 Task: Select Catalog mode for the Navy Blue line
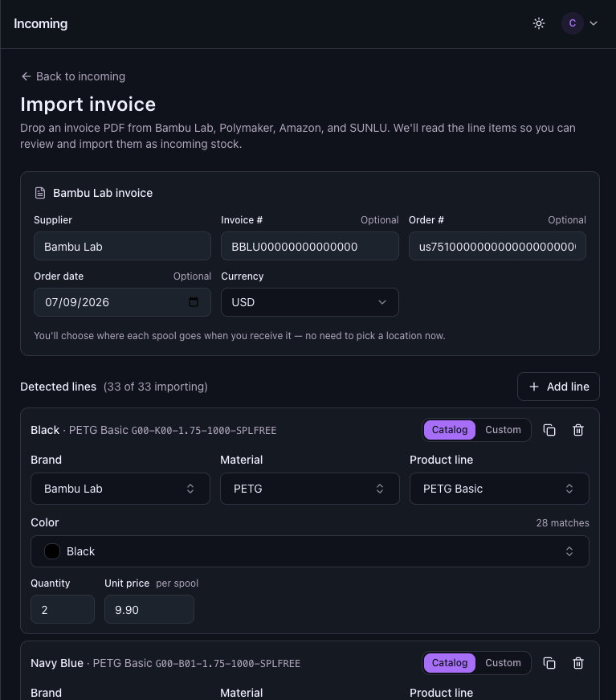click(450, 663)
